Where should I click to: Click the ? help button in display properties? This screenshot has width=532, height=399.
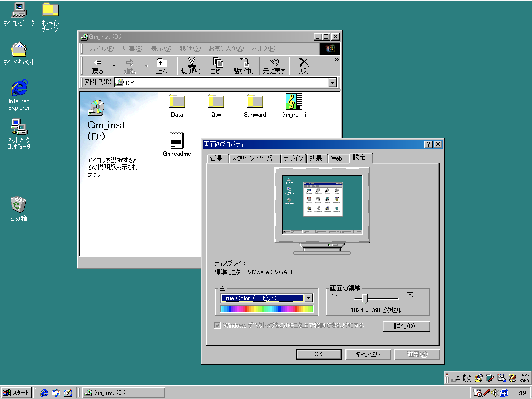tap(428, 144)
